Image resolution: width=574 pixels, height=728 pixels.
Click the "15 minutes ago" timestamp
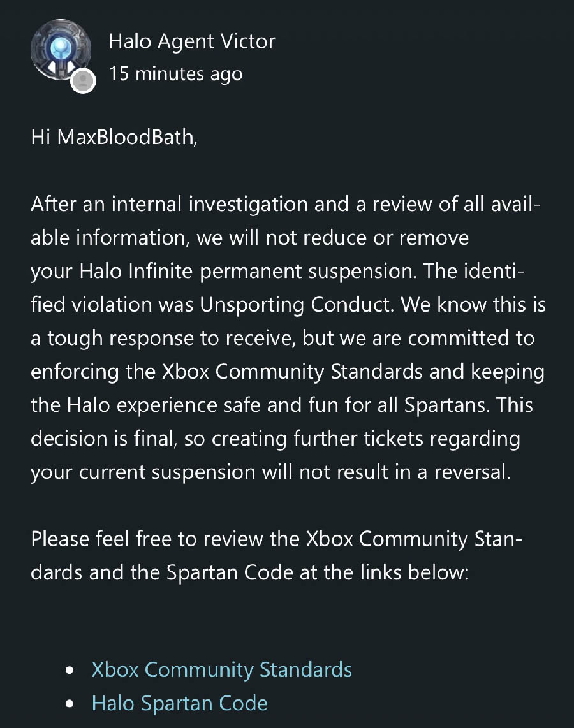point(175,74)
